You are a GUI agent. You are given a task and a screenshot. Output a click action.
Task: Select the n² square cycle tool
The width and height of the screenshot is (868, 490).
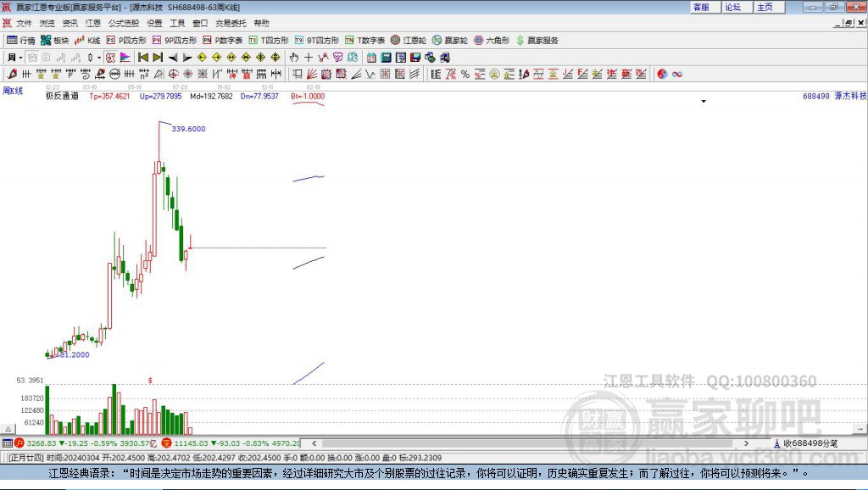point(144,75)
